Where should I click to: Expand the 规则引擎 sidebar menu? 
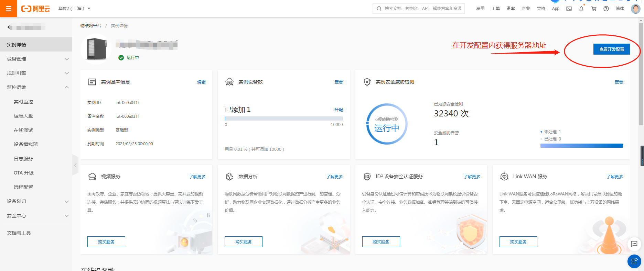tap(36, 73)
